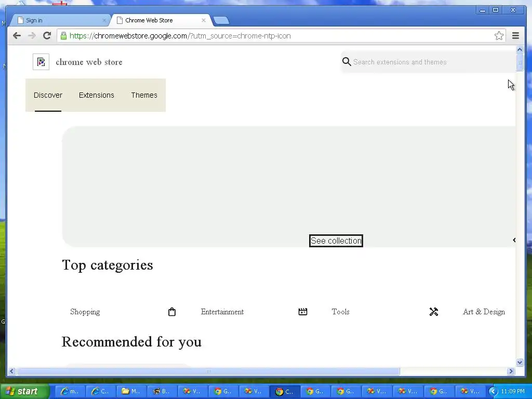
Task: Open the Discover tab
Action: (48, 96)
